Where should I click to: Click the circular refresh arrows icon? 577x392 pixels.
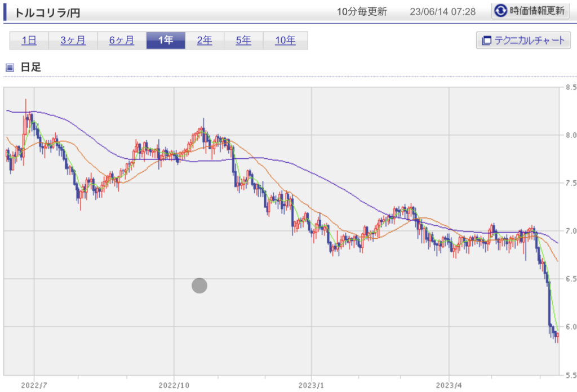click(x=500, y=11)
